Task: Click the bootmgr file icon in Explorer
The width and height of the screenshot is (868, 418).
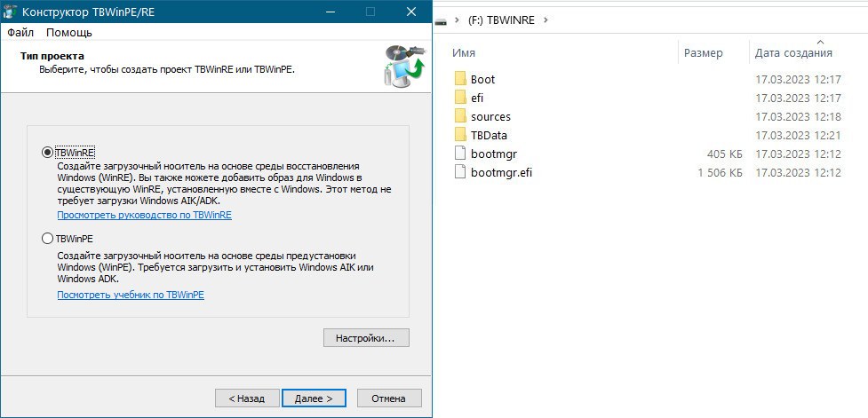Action: 460,154
